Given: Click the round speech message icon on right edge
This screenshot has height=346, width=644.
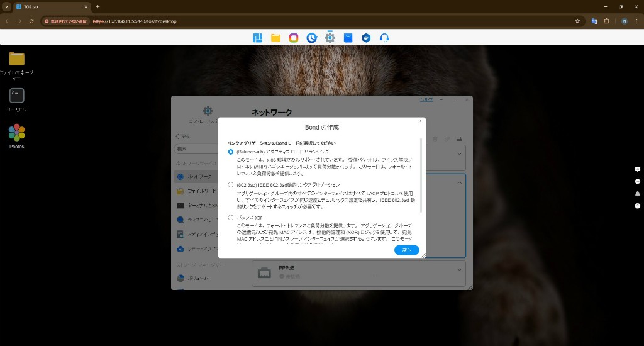Looking at the screenshot, I should coord(638,182).
